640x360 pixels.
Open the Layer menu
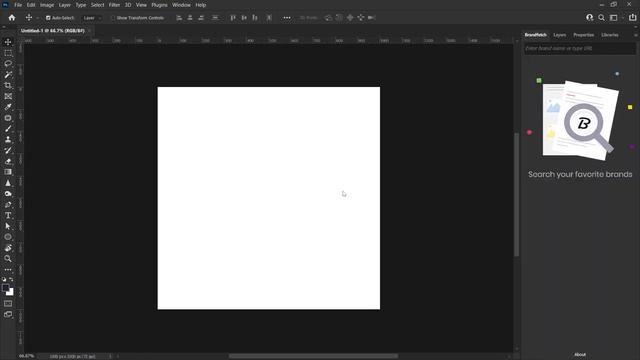[x=64, y=5]
